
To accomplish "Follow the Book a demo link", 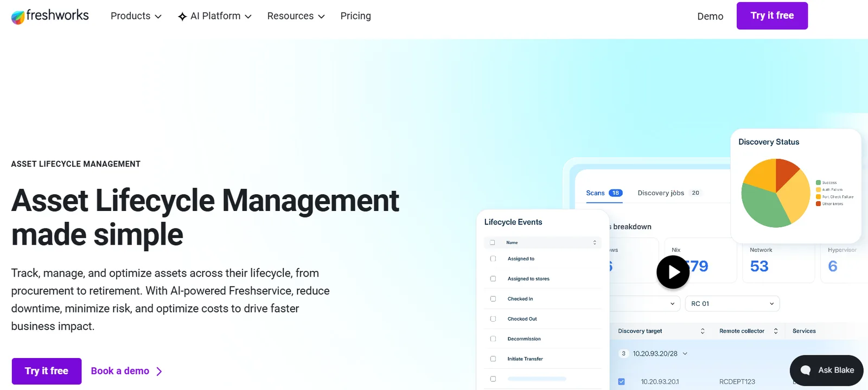I will tap(126, 371).
